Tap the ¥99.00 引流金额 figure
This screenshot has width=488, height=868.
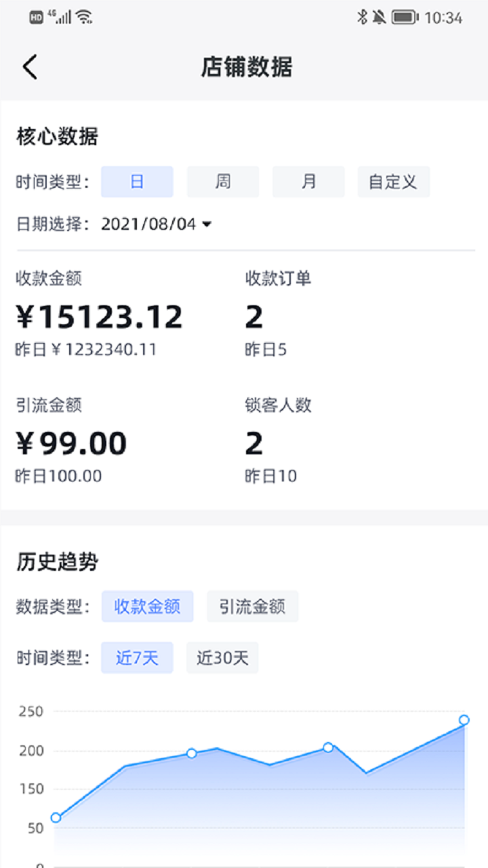pyautogui.click(x=71, y=443)
